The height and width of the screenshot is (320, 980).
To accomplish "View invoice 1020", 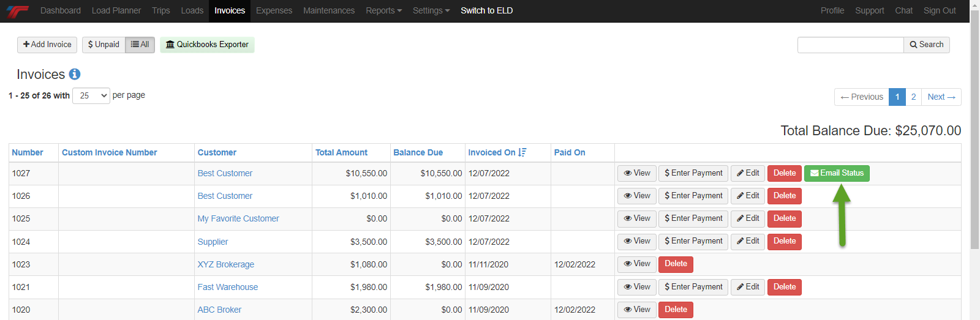I will (x=637, y=310).
